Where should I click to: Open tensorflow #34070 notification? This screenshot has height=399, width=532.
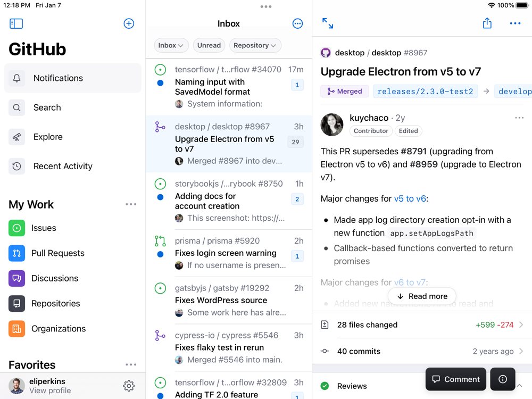(x=229, y=87)
